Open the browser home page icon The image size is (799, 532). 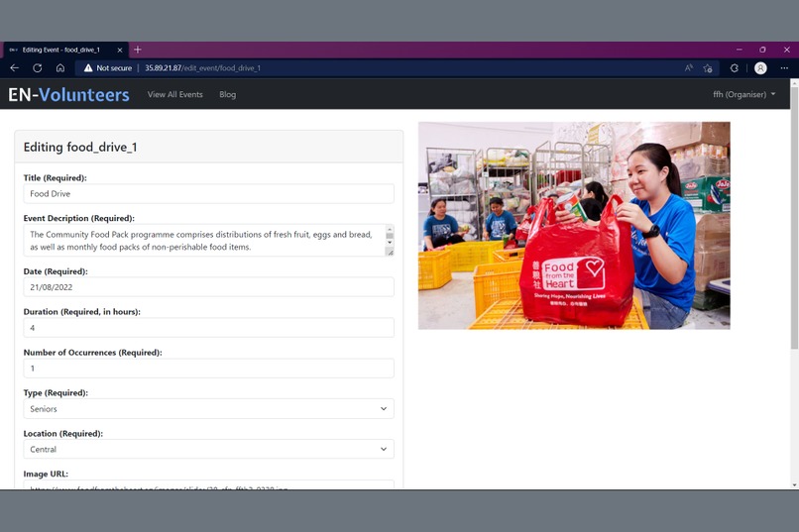click(x=60, y=67)
